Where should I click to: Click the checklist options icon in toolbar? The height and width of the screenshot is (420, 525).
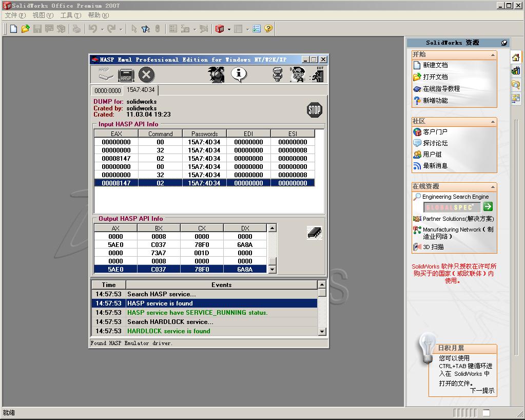[257, 29]
